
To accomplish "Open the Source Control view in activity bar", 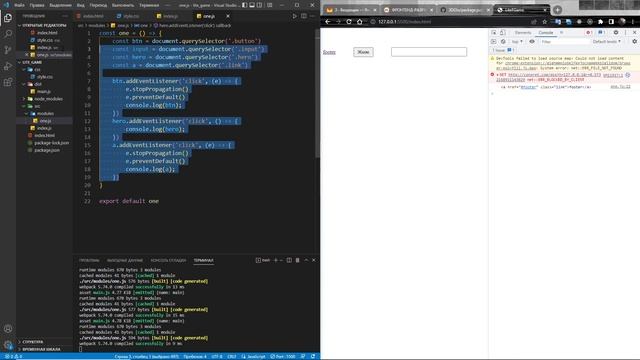I will coord(8,50).
